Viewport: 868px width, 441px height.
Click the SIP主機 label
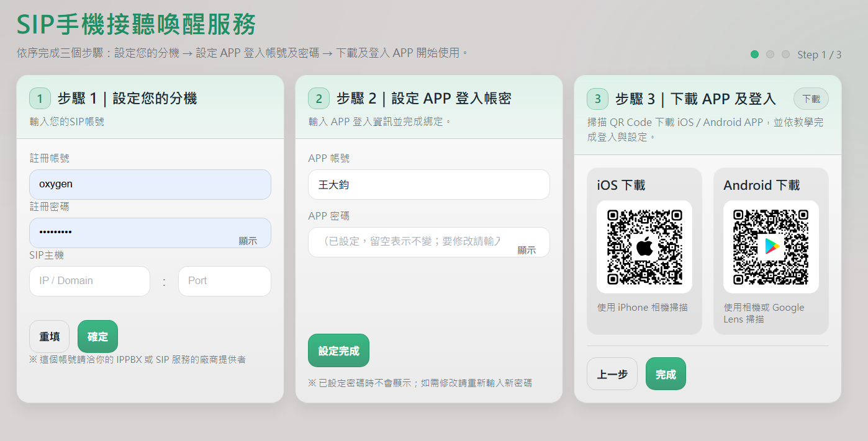[x=47, y=255]
